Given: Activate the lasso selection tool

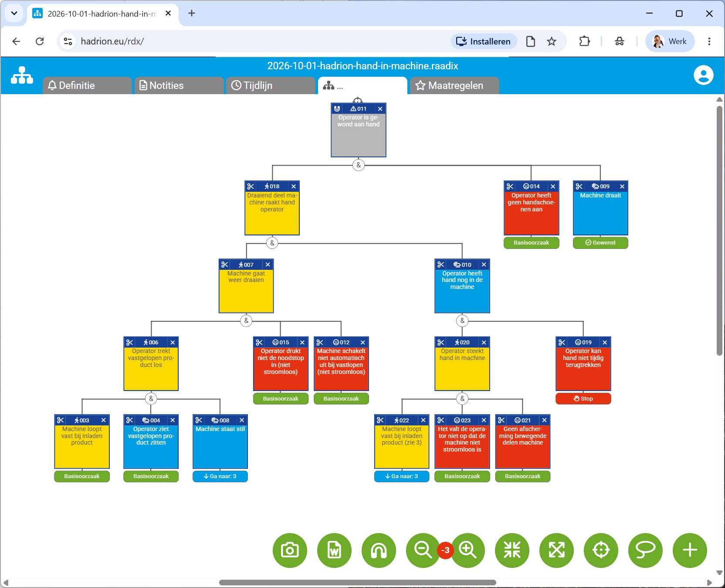Looking at the screenshot, I should pos(645,550).
